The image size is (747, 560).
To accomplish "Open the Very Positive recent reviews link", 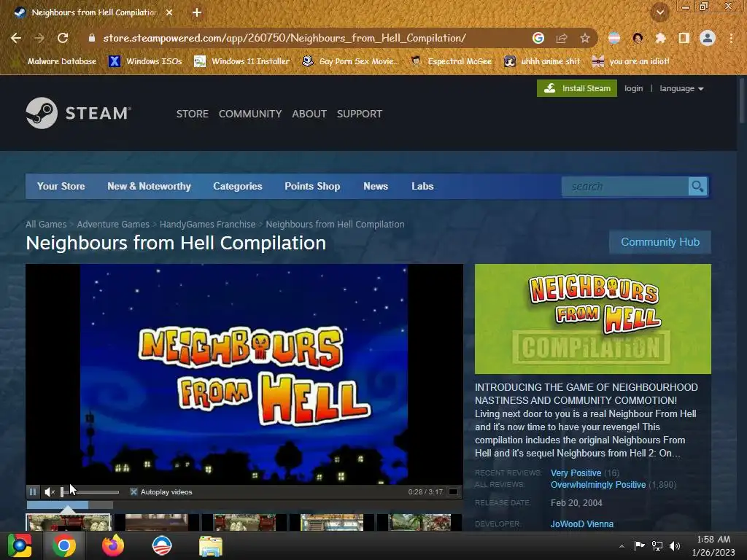I will pos(576,472).
